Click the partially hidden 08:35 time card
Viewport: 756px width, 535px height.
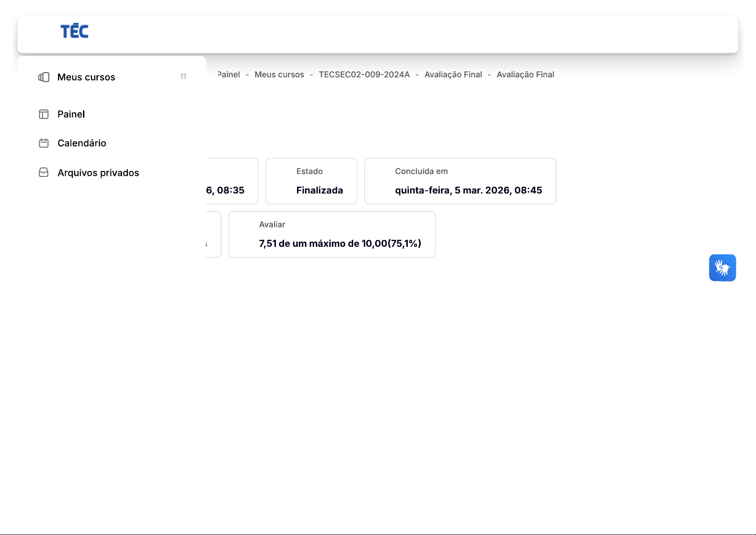231,181
